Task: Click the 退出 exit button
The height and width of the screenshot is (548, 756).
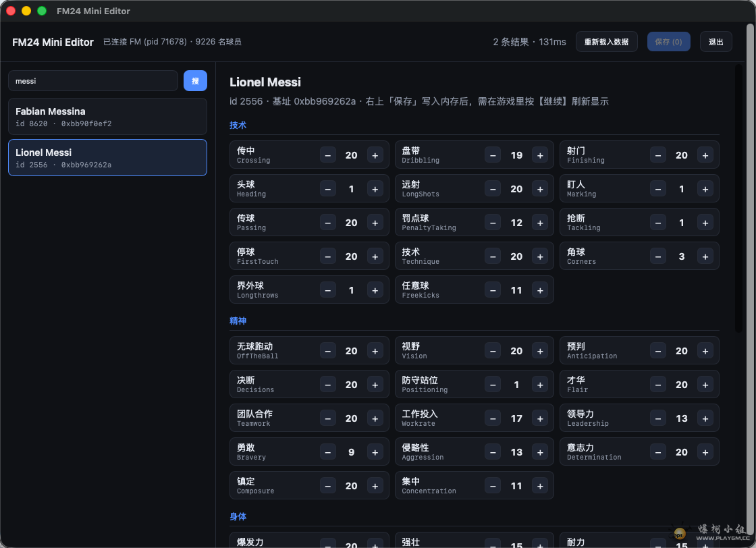Action: tap(716, 42)
